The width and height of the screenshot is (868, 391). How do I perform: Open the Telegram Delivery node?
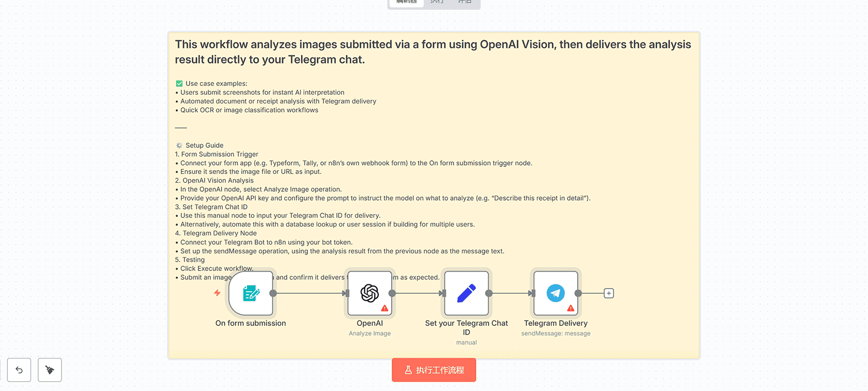click(x=555, y=293)
